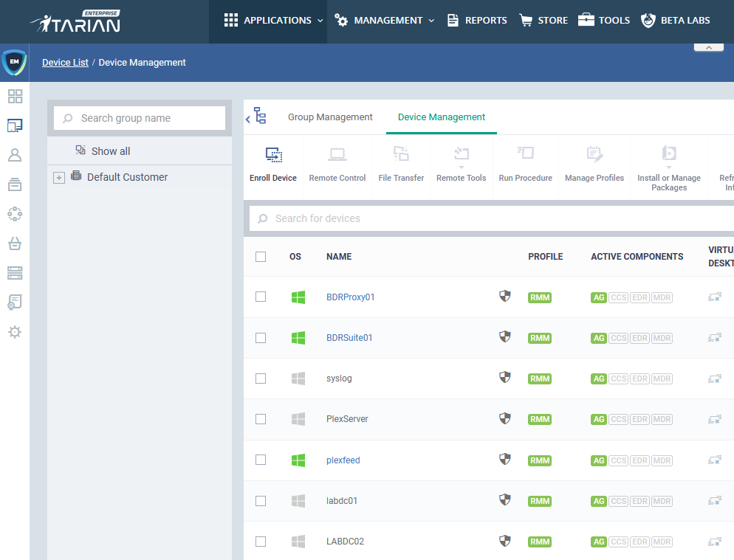
Task: Click the syslog device name
Action: tap(339, 378)
